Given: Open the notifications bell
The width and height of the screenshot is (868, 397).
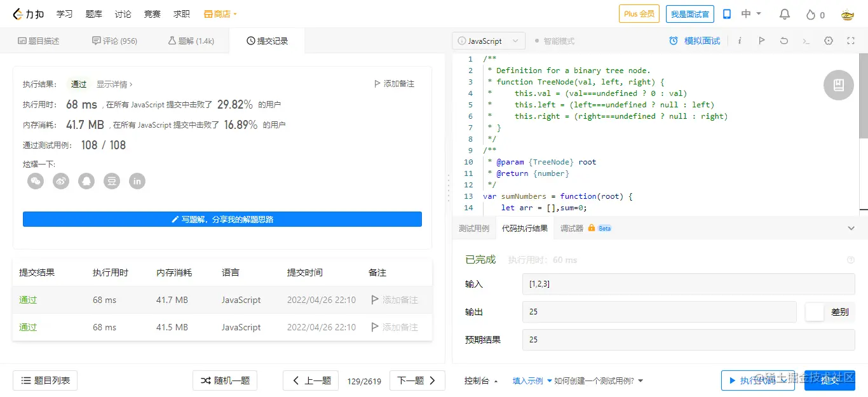Looking at the screenshot, I should 785,14.
